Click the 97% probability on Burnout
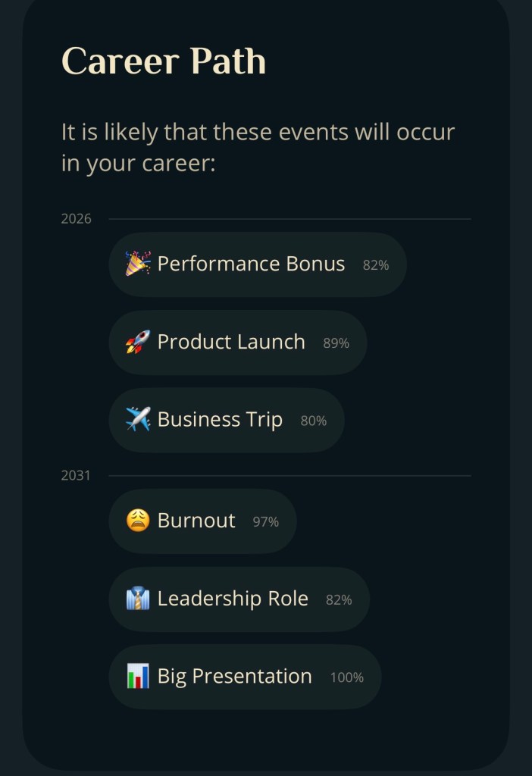The height and width of the screenshot is (776, 532). pyautogui.click(x=265, y=522)
